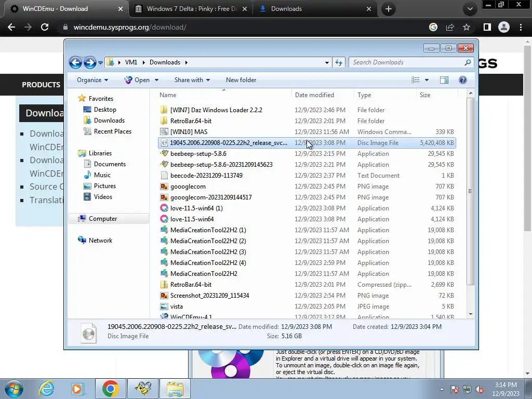532x399 pixels.
Task: Open Windows Explorer taskbar icon
Action: (x=175, y=389)
